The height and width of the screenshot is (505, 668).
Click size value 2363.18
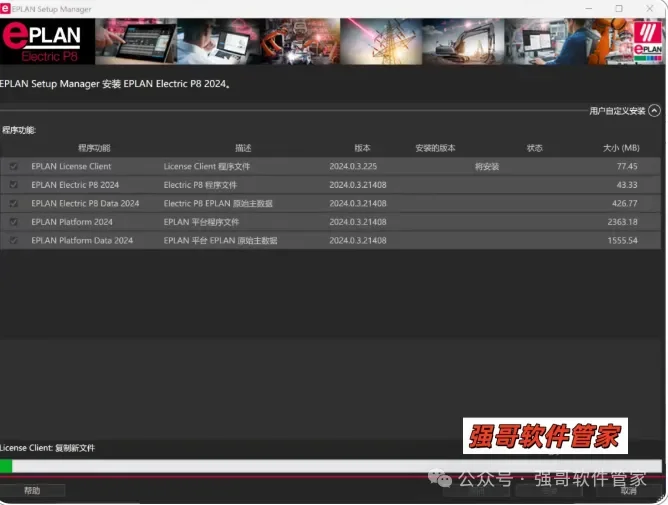click(622, 222)
